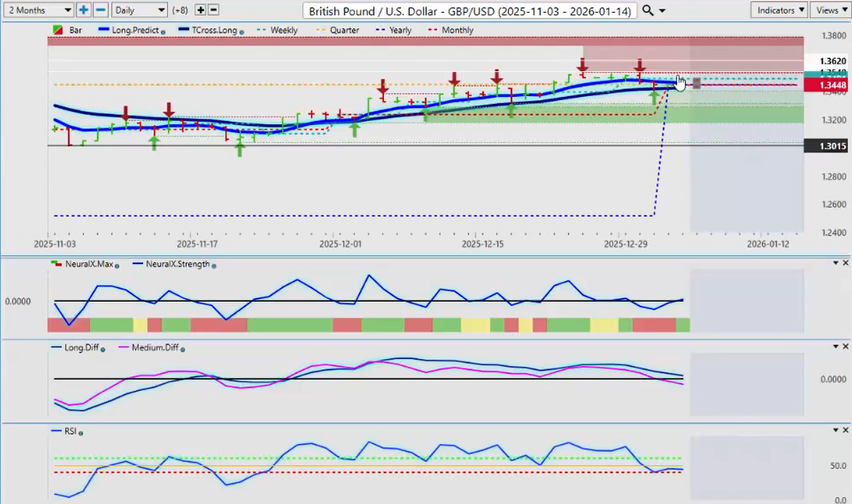Click the magnifying glass symbol search icon
Screen dimensions: 852x504
pyautogui.click(x=648, y=10)
